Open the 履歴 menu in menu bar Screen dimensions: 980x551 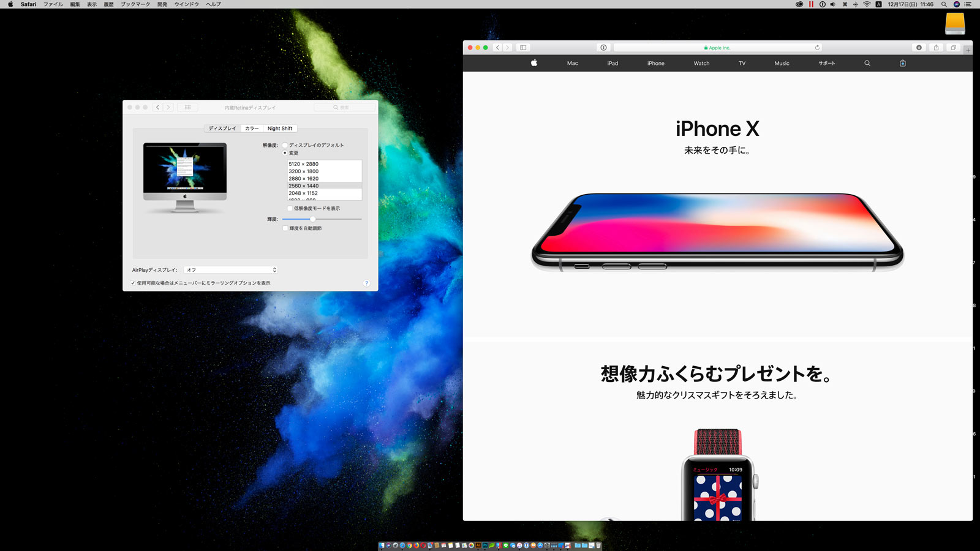108,4
